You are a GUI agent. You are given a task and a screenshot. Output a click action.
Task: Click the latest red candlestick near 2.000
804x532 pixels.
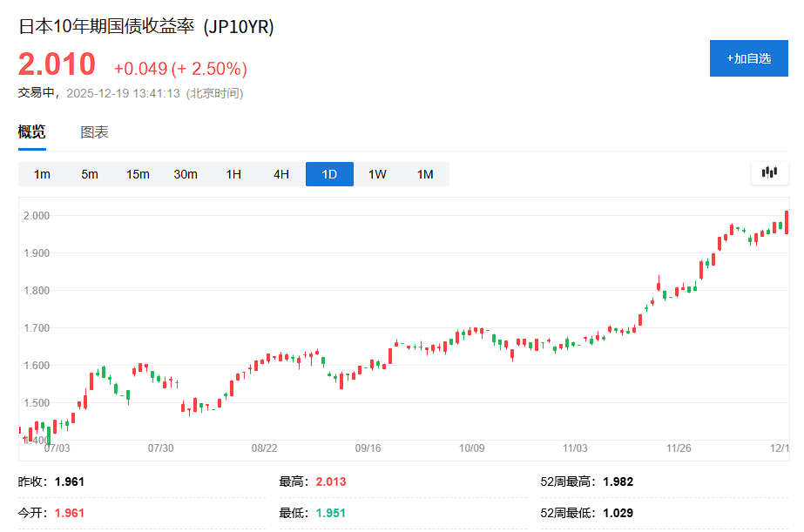[787, 222]
